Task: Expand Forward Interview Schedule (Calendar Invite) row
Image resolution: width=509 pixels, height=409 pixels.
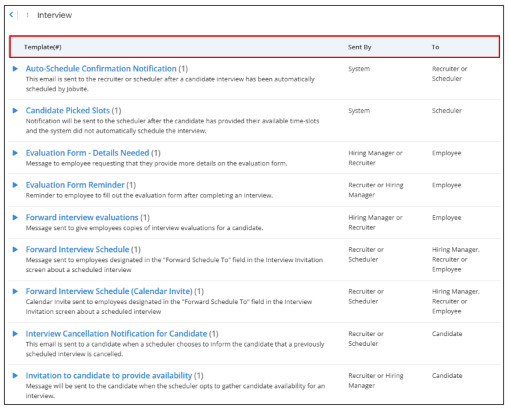Action: point(15,291)
